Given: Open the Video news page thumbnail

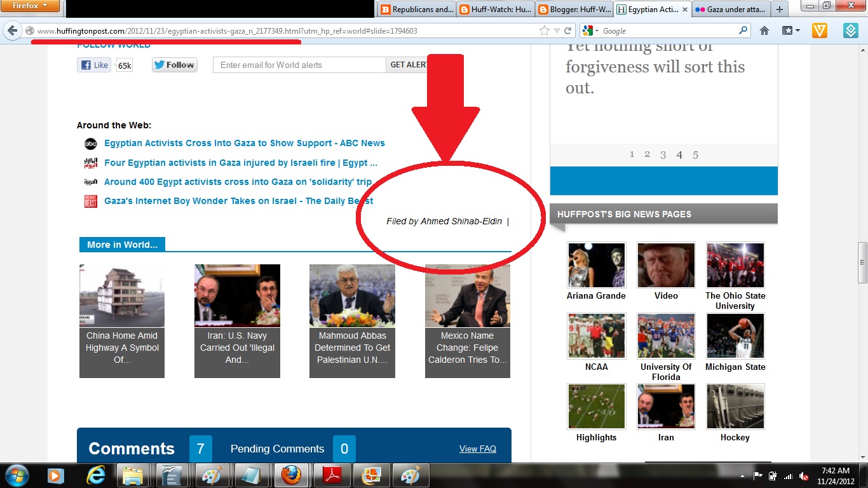Looking at the screenshot, I should (x=666, y=265).
